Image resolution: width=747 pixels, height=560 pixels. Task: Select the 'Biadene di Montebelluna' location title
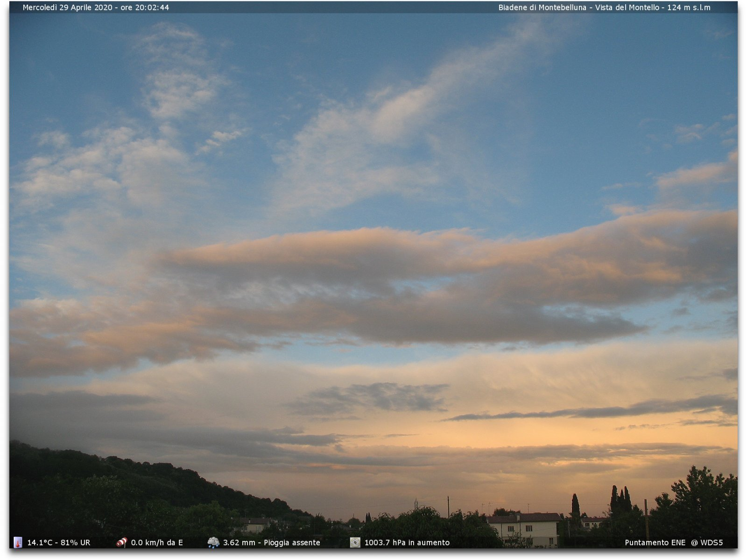(x=542, y=7)
